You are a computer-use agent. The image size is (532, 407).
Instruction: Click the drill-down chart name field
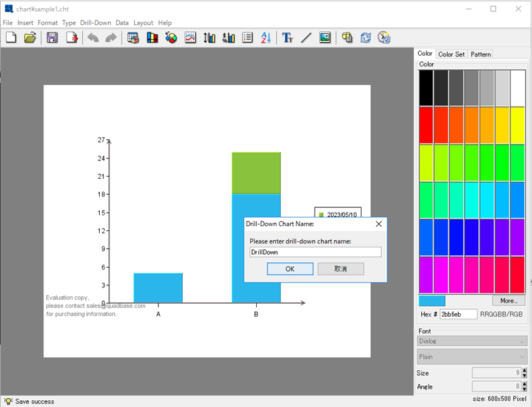pyautogui.click(x=315, y=252)
